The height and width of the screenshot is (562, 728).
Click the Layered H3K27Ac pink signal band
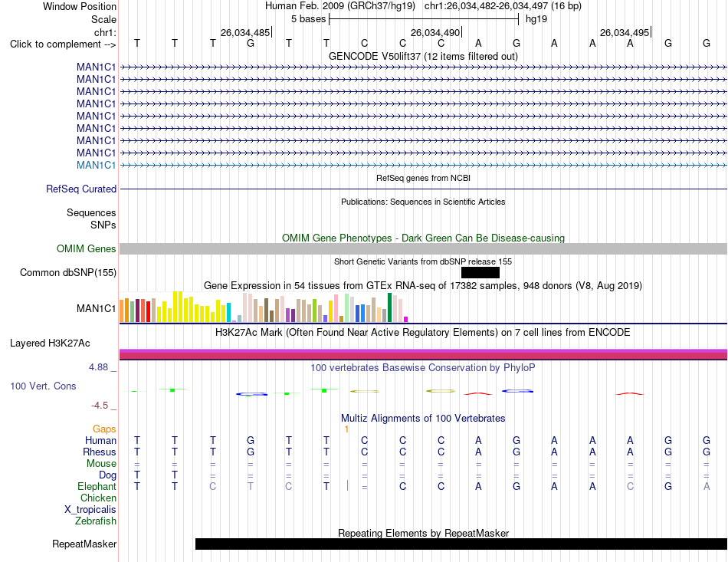click(424, 354)
